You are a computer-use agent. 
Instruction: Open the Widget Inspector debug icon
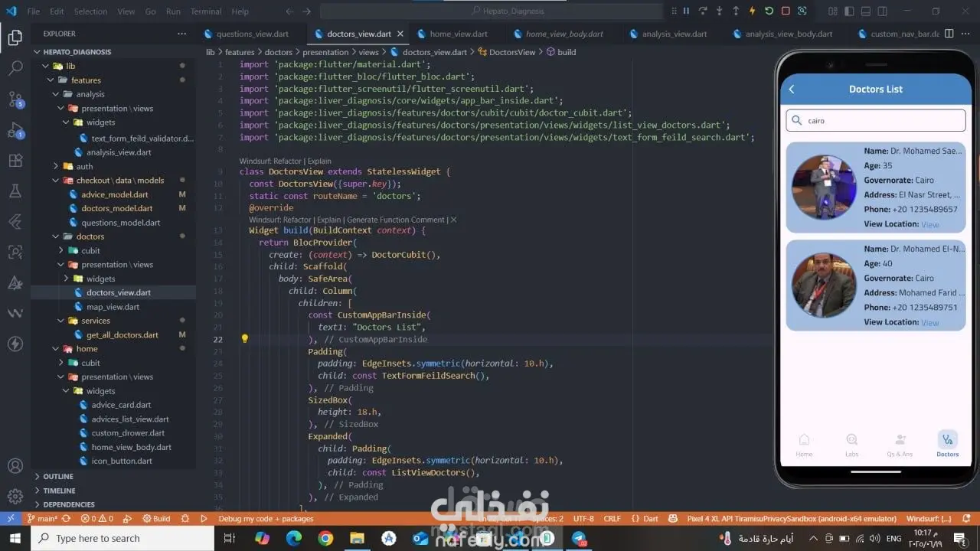coord(802,11)
